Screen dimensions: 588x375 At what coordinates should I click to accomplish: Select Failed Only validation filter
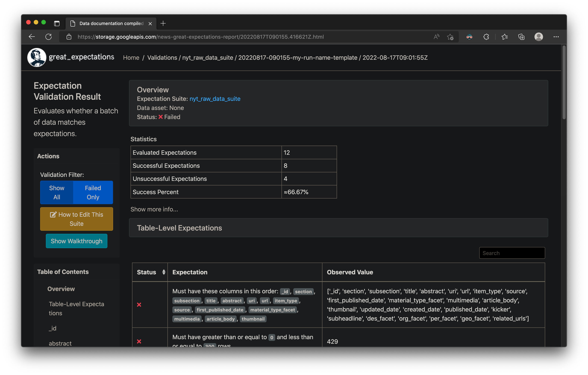pyautogui.click(x=93, y=192)
